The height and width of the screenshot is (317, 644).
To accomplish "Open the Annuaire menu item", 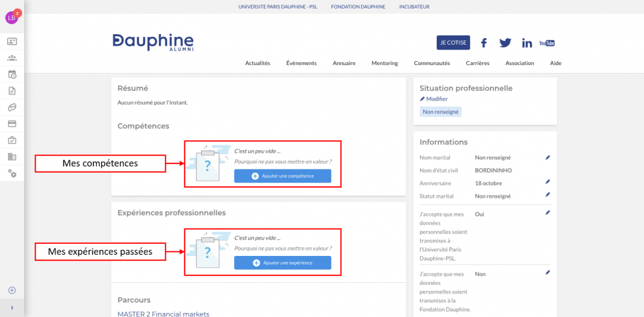I will click(343, 63).
